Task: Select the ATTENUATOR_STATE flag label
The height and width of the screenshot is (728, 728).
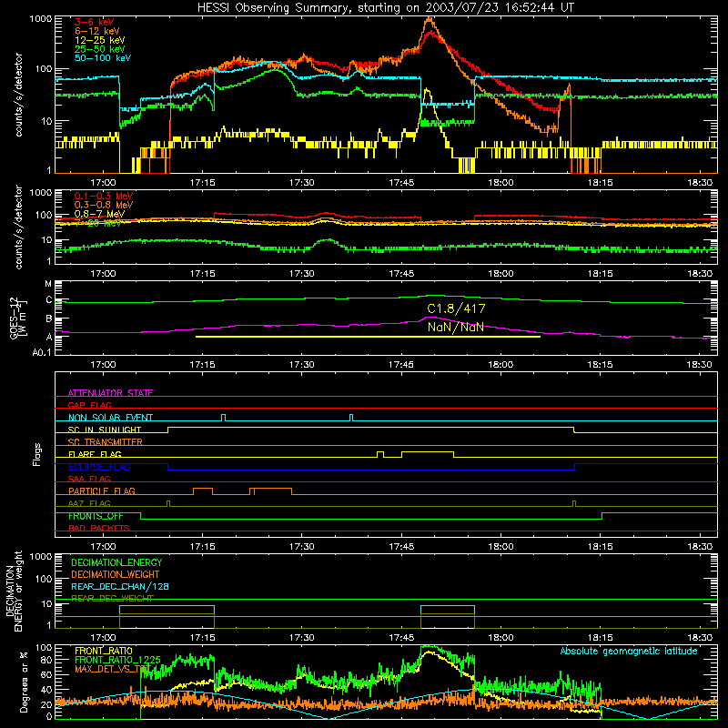Action: point(110,393)
